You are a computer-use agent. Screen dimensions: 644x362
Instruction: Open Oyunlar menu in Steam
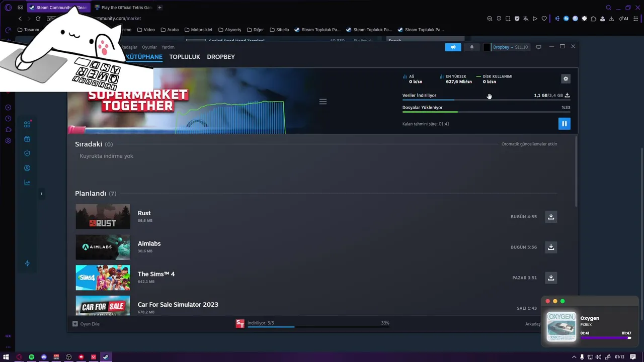pyautogui.click(x=149, y=47)
